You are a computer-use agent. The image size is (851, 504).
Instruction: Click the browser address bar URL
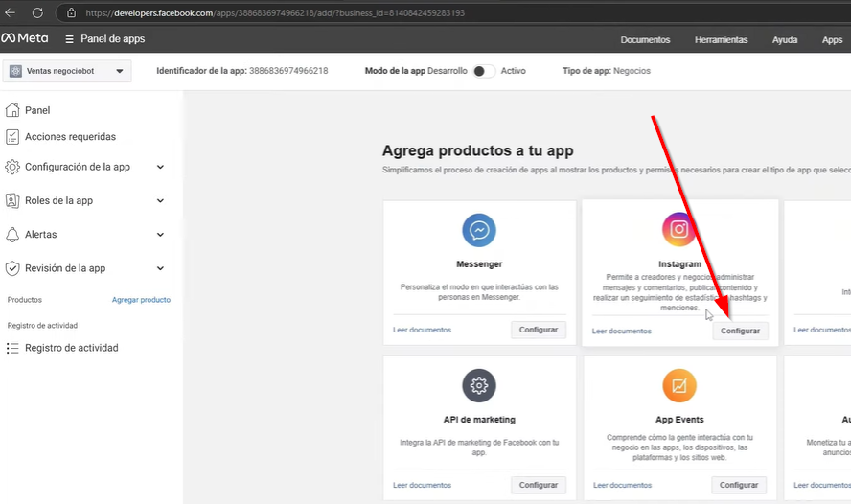[x=275, y=13]
